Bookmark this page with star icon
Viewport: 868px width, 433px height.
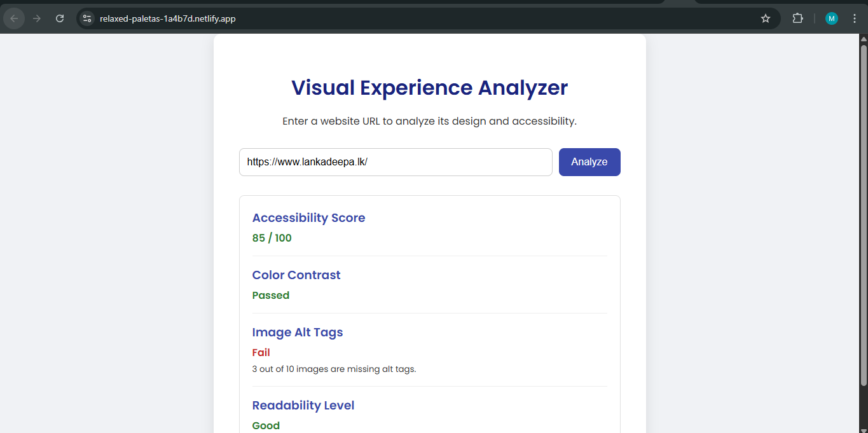point(766,18)
